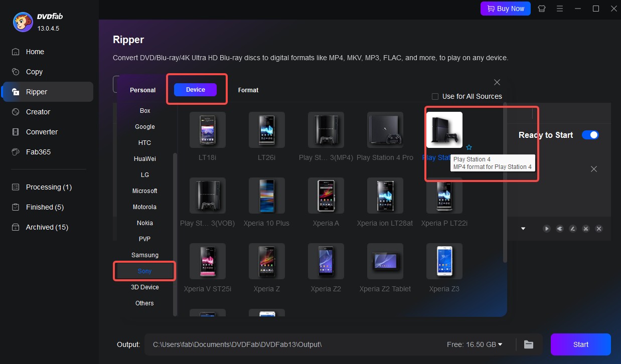
Task: Choose the LT26i device profile
Action: (x=267, y=130)
